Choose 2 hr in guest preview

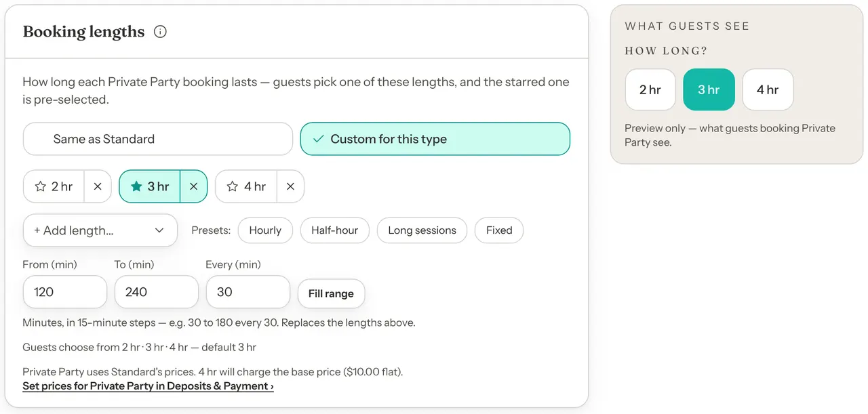(x=650, y=89)
